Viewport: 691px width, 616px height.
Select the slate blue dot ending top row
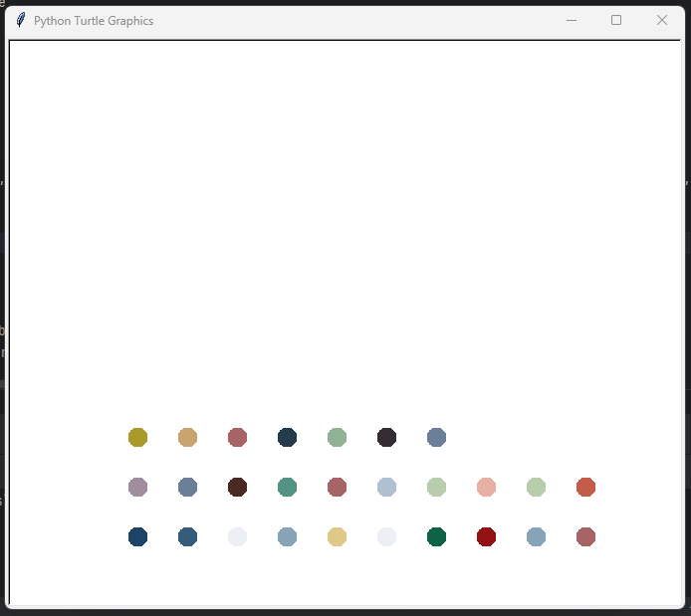(x=436, y=438)
